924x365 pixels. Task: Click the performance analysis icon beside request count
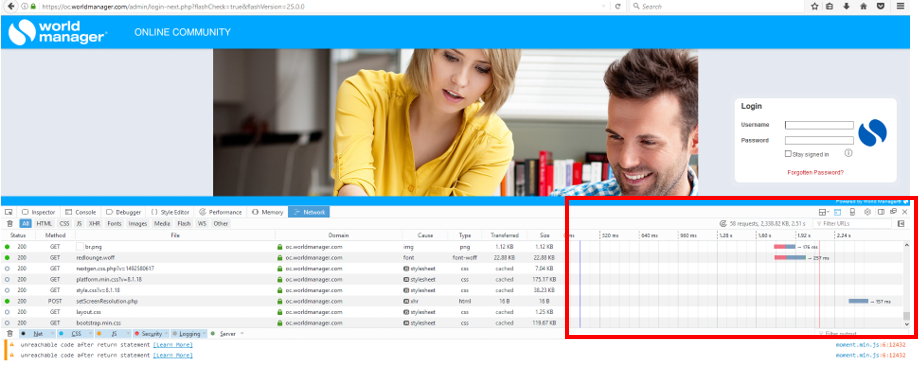[723, 223]
